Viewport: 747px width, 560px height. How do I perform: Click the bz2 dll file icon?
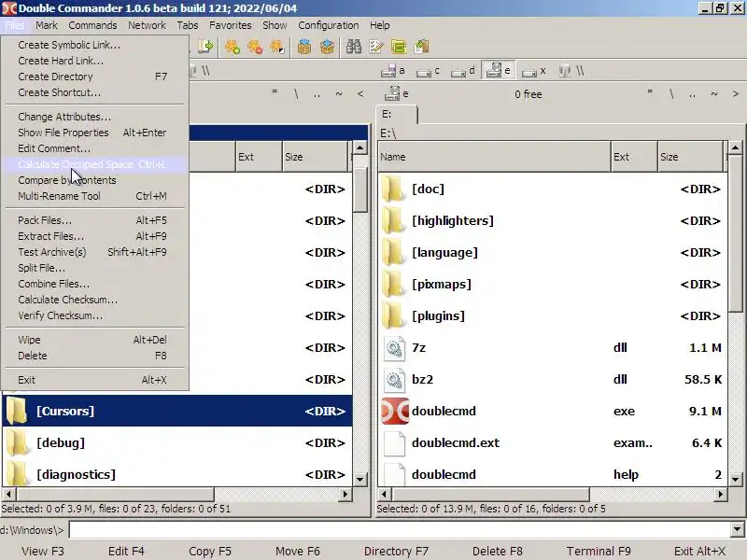(394, 380)
